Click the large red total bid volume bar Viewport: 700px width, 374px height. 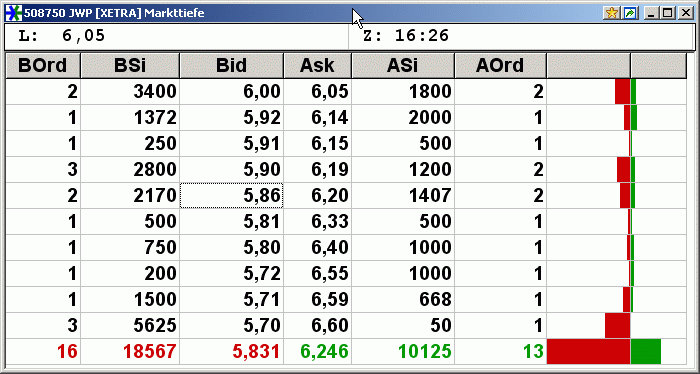588,351
